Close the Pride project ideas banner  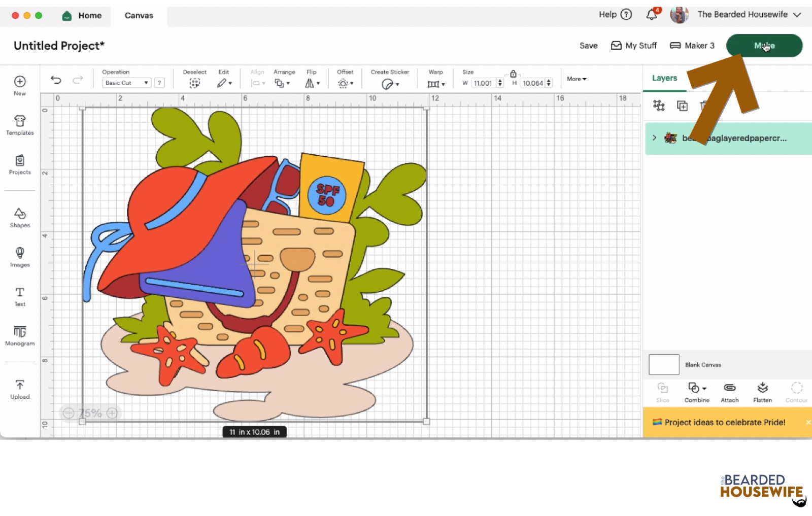(x=808, y=422)
